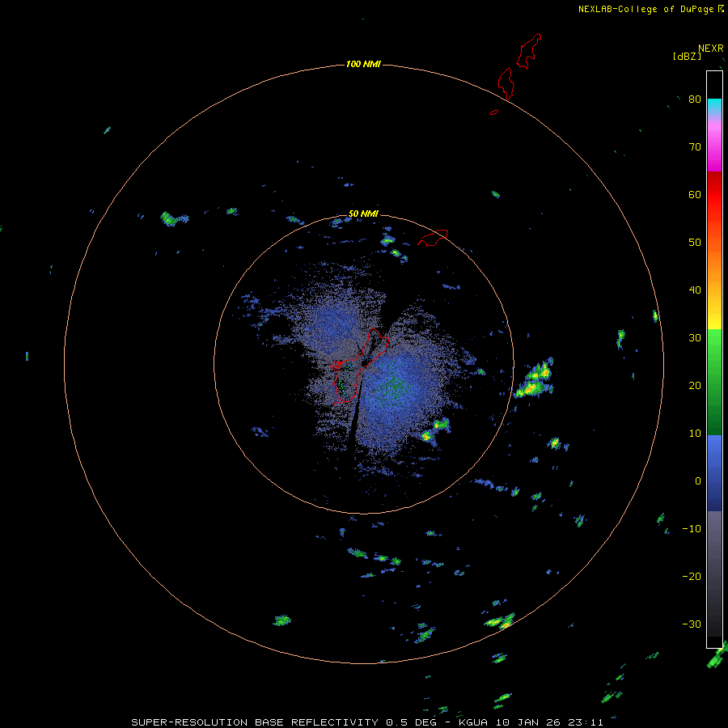
Task: Click the -10 value on the dBZ scale
Action: [x=692, y=528]
